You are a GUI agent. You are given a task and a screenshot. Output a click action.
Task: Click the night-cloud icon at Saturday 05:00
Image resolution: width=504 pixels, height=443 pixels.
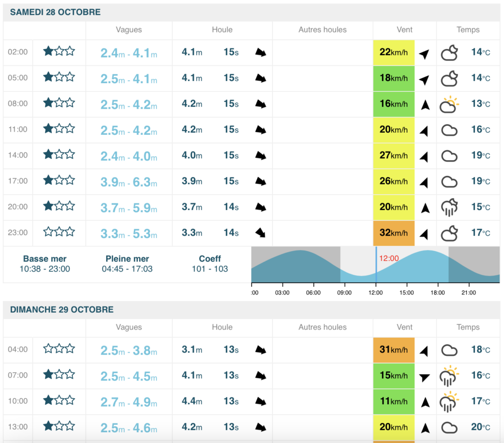click(x=449, y=78)
